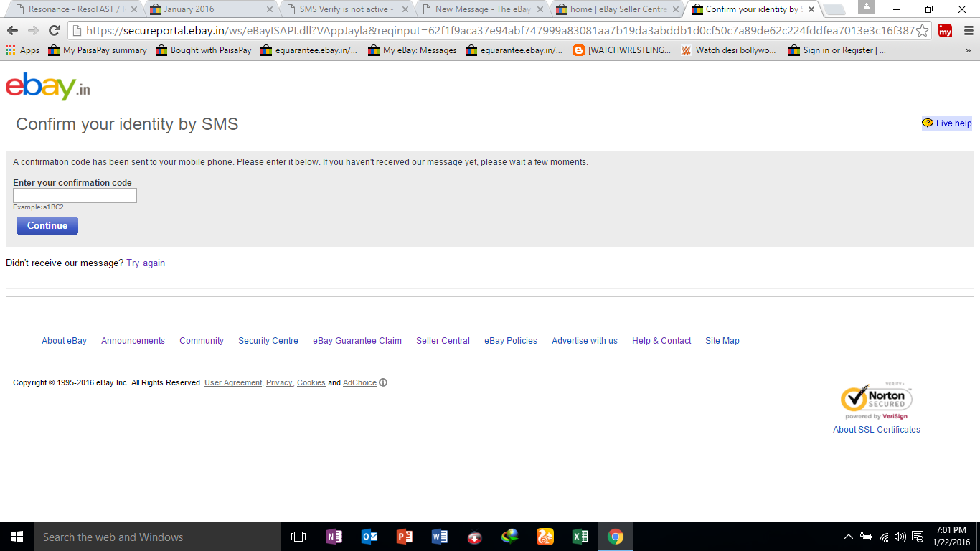Open the Bought with PaisaPay bookmark

tap(203, 50)
